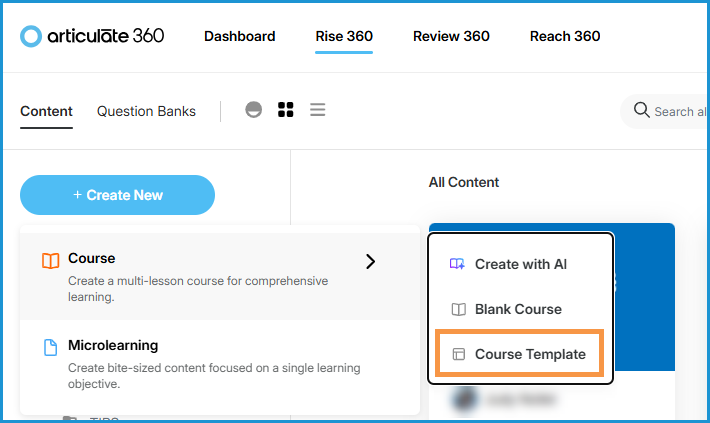Toggle the half-circle theme icon
The height and width of the screenshot is (423, 710).
[x=254, y=110]
